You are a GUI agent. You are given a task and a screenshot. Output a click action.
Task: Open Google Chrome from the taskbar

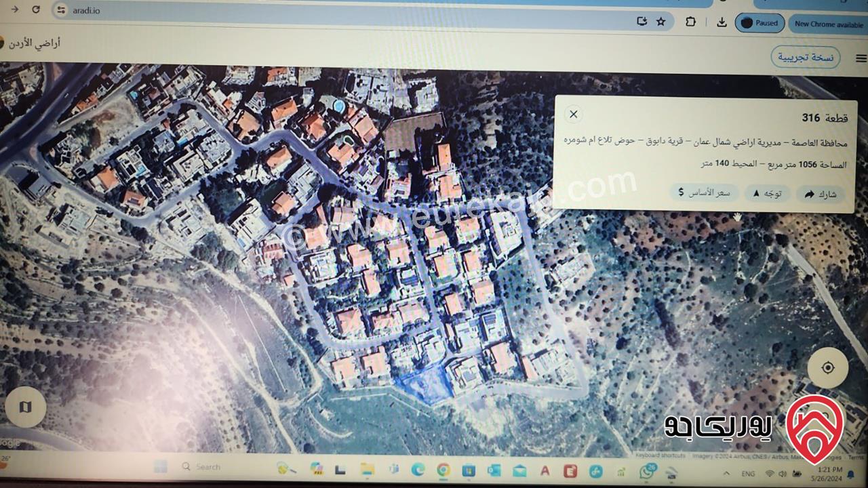coord(443,470)
